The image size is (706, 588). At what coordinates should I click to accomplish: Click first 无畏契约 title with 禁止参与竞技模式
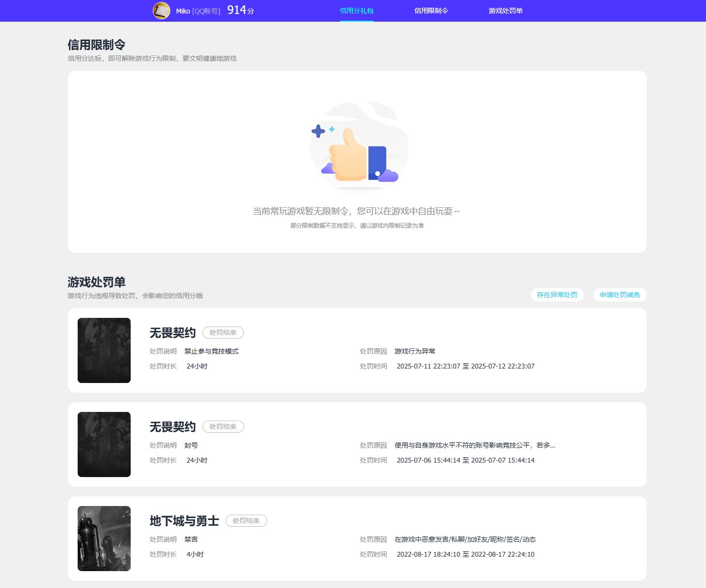pyautogui.click(x=173, y=333)
